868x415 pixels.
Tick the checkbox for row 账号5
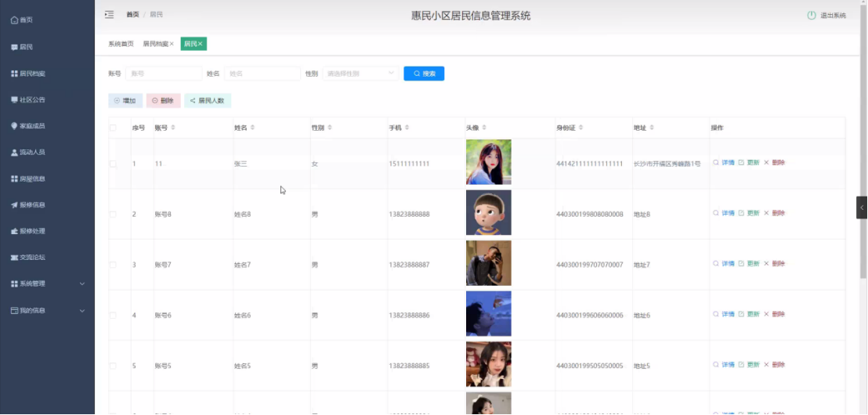point(113,366)
